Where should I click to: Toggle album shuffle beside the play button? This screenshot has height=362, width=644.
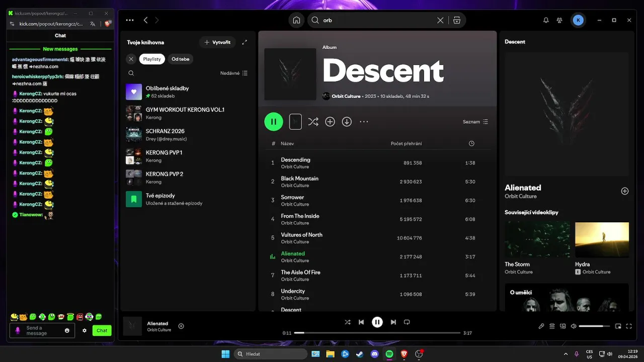click(x=313, y=122)
